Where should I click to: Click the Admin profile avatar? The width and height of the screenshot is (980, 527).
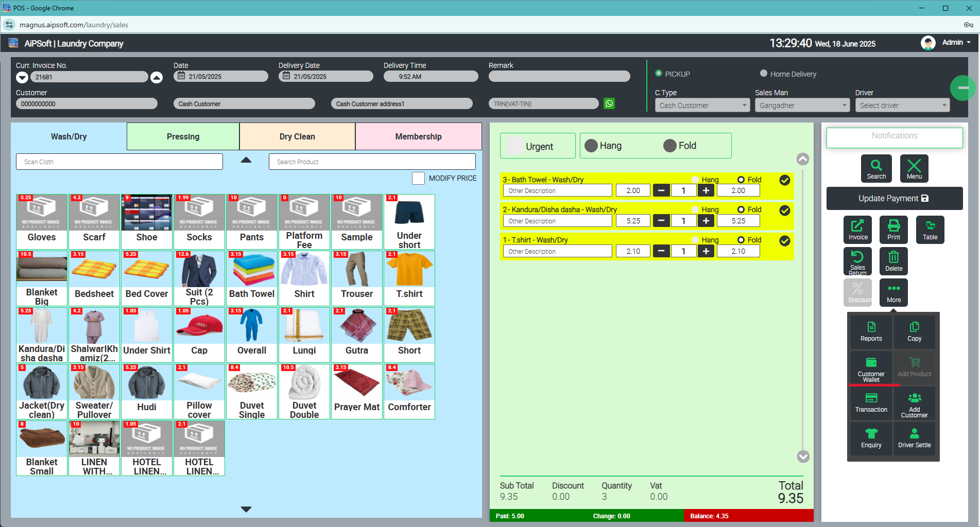click(x=928, y=43)
